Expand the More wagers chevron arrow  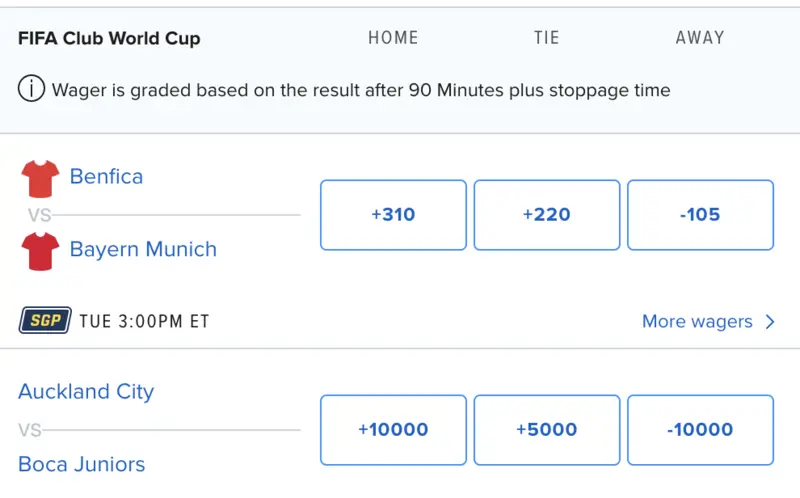coord(770,322)
